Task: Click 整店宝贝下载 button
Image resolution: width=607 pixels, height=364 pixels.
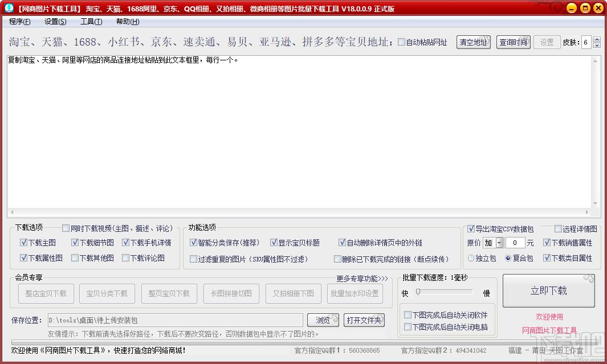Action: tap(46, 293)
